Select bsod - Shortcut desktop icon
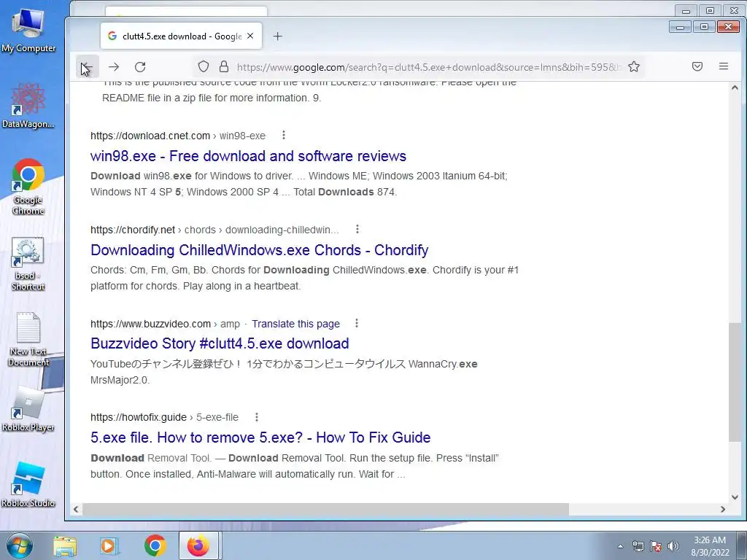Image resolution: width=747 pixels, height=560 pixels. coord(28,263)
